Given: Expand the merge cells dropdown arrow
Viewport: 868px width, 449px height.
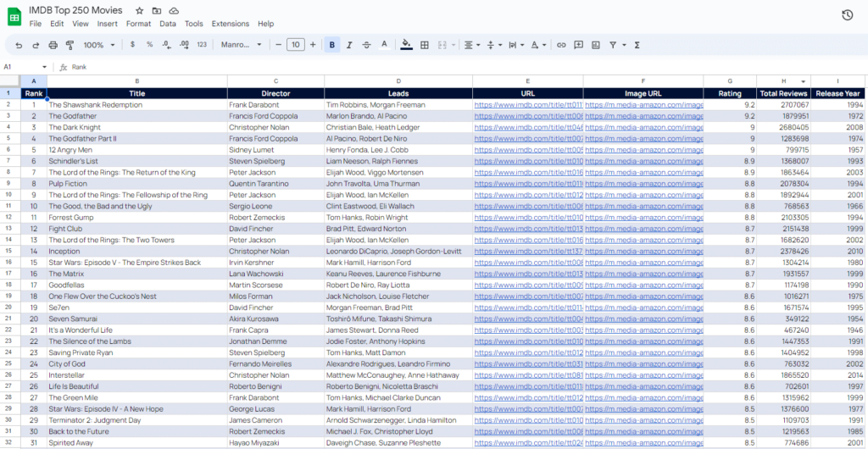Looking at the screenshot, I should [x=453, y=45].
